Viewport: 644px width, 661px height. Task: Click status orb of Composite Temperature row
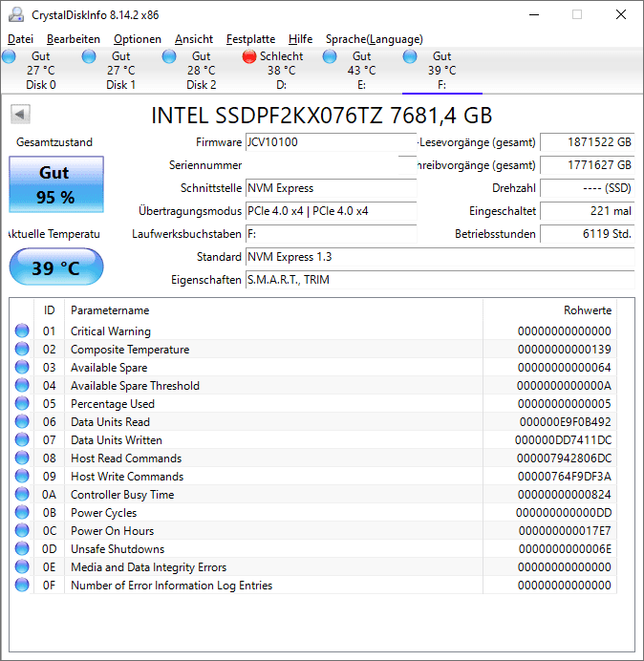[22, 349]
